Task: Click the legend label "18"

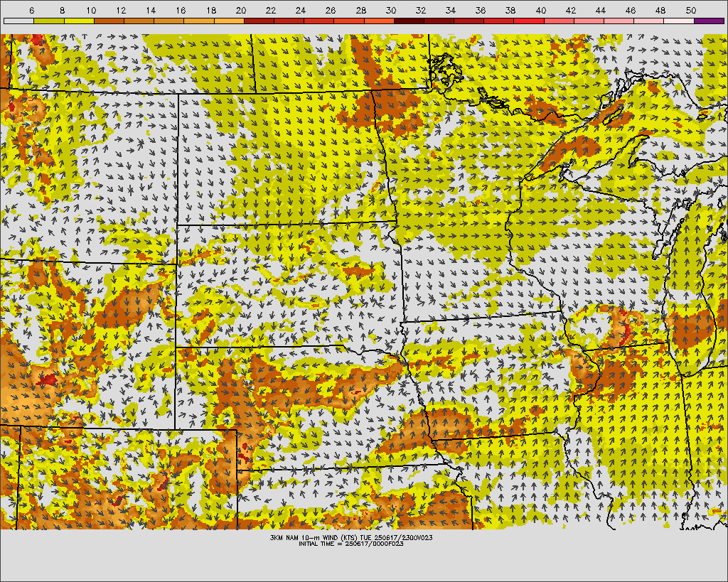Action: coord(210,10)
